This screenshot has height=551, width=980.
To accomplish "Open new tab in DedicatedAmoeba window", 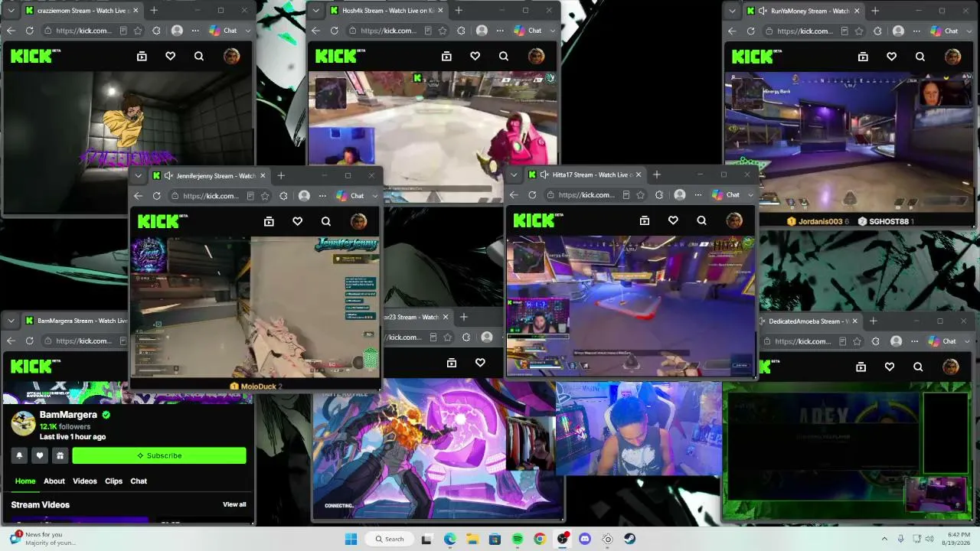I will [x=874, y=321].
